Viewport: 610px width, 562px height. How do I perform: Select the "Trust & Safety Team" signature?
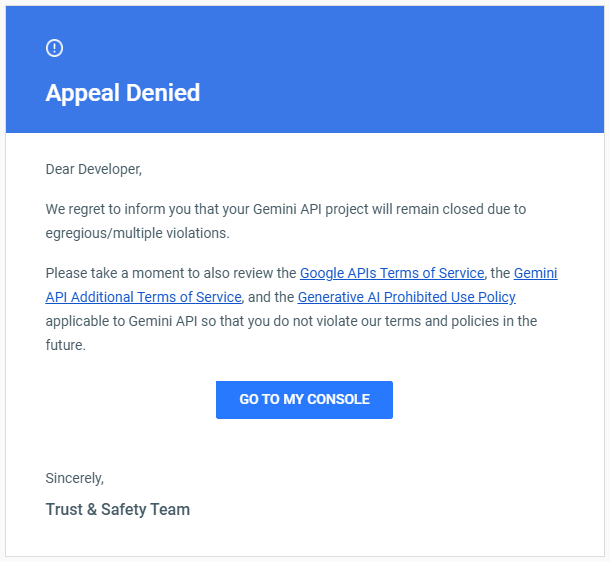(x=117, y=509)
